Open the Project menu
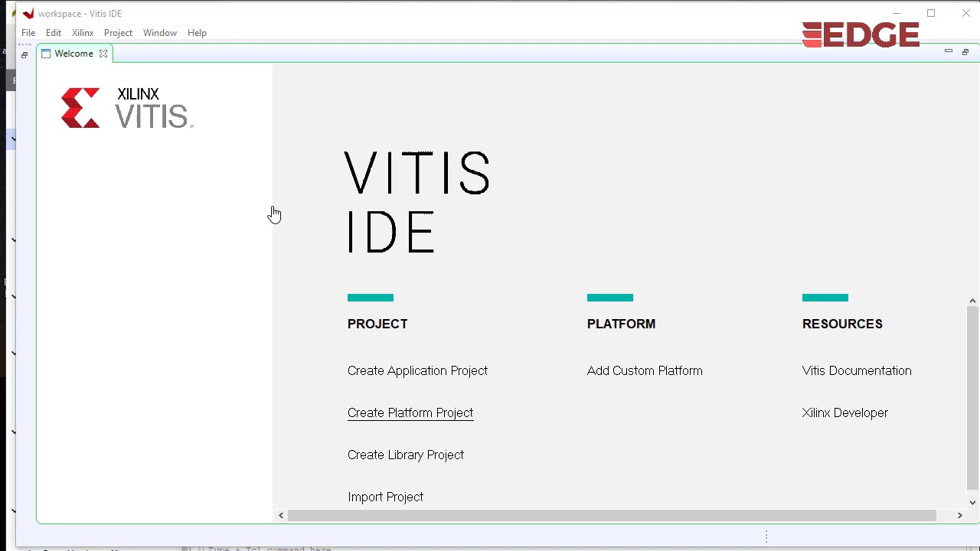980x551 pixels. [118, 33]
